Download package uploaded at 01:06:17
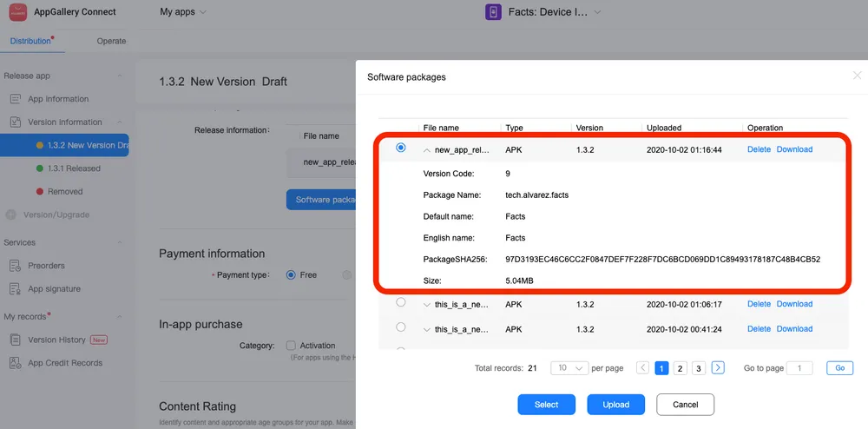The height and width of the screenshot is (429, 868). click(x=794, y=304)
